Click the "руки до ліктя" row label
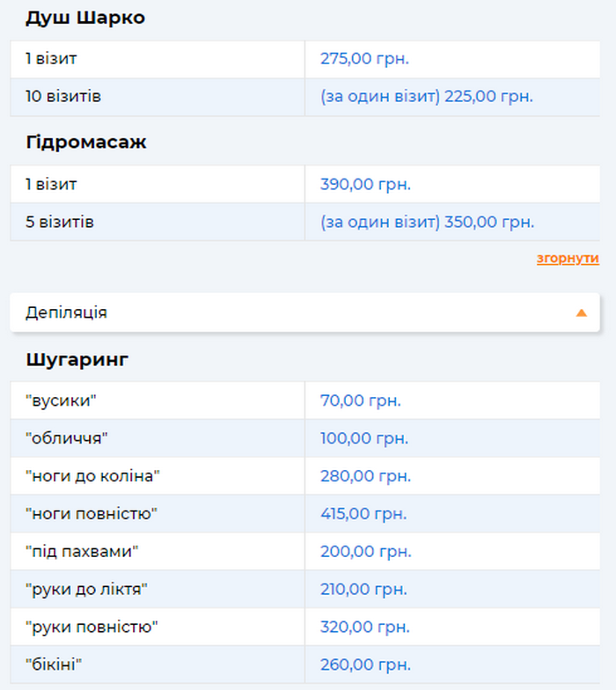 (86, 590)
